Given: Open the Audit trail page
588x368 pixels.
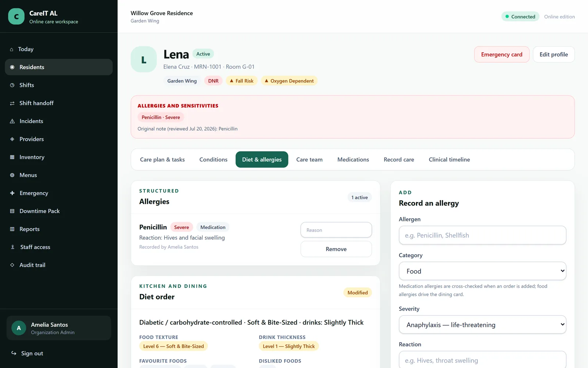Looking at the screenshot, I should [x=59, y=265].
